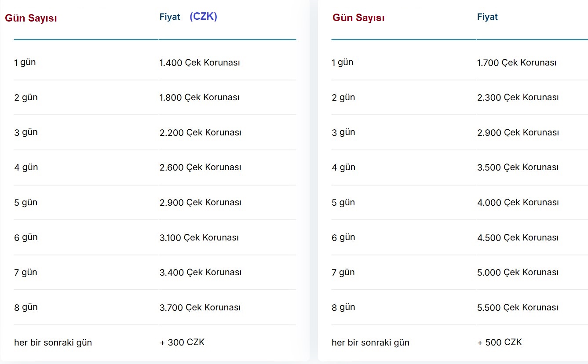588x364 pixels.
Task: Click the 2.600 Çek Korunası cell
Action: 200,167
